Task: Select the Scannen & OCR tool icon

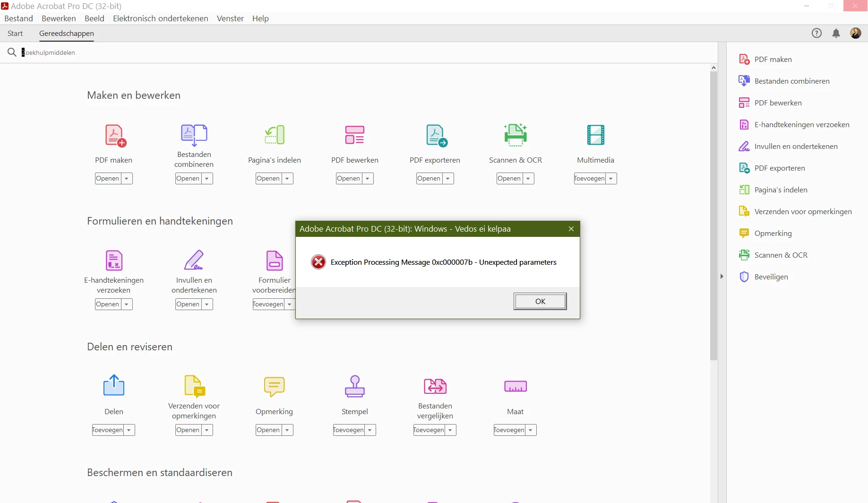Action: [516, 135]
